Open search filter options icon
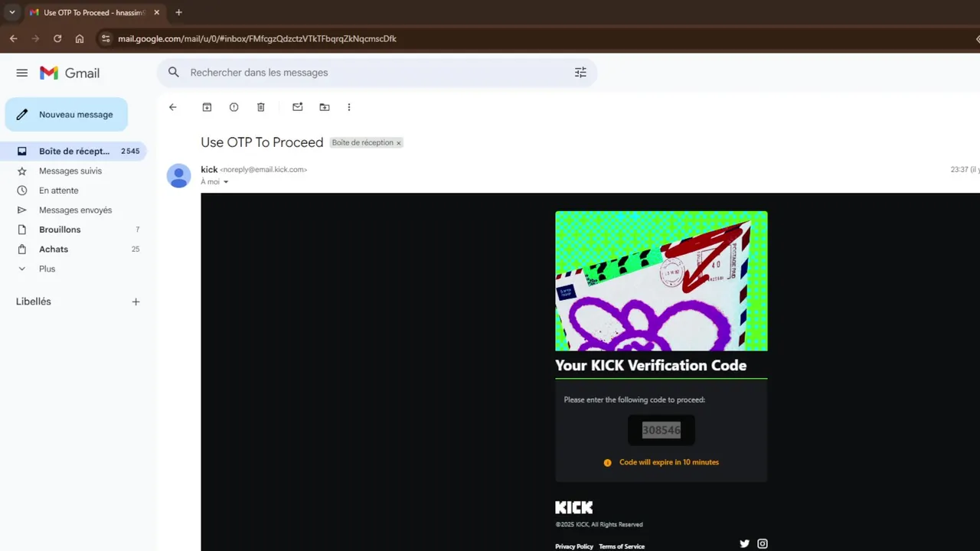 [580, 72]
